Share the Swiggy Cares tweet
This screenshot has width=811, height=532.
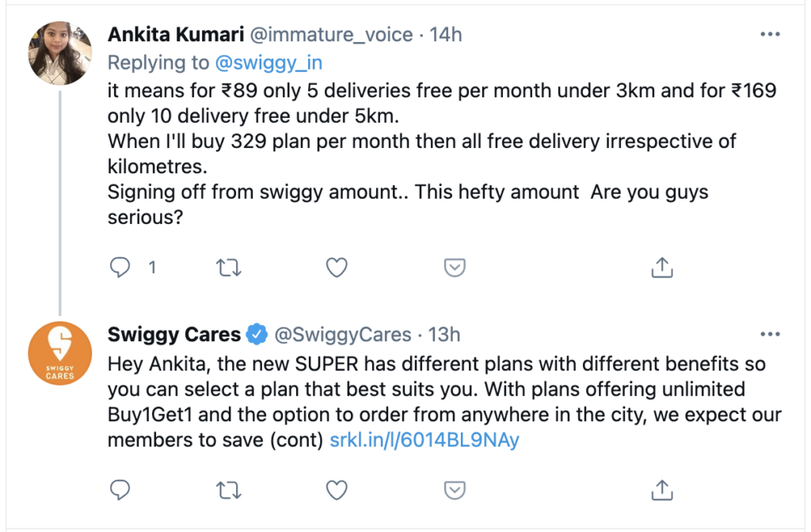661,491
